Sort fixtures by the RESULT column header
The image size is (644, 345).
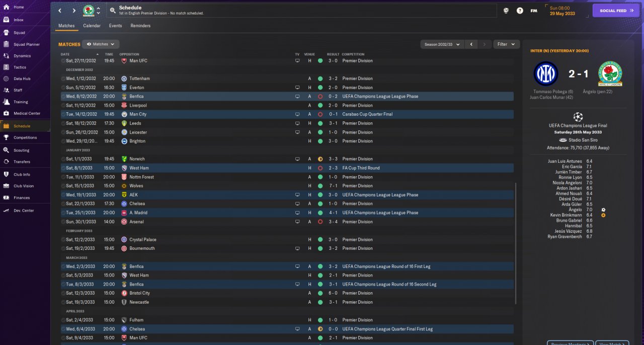333,54
